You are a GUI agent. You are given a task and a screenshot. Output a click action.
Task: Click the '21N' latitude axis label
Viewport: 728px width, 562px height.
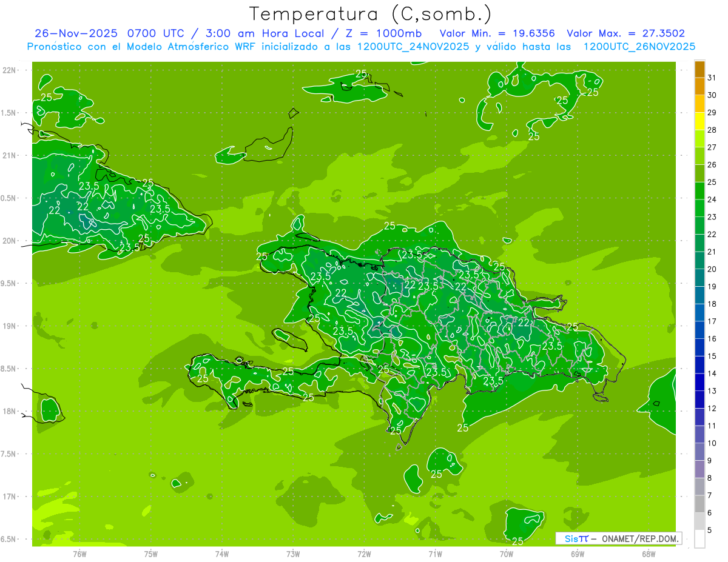9,155
